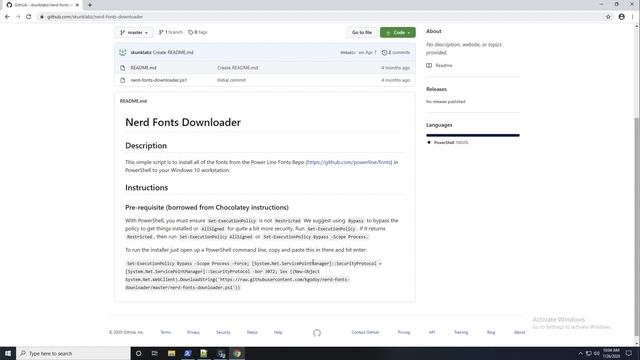Open skunklabz avatar in commit row
This screenshot has width=640, height=360.
122,52
